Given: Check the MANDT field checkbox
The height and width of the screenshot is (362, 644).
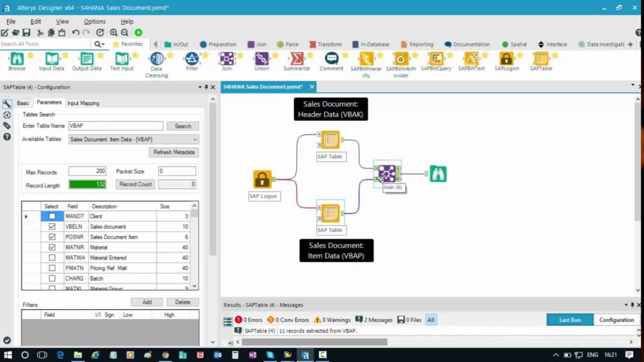Looking at the screenshot, I should coord(52,216).
